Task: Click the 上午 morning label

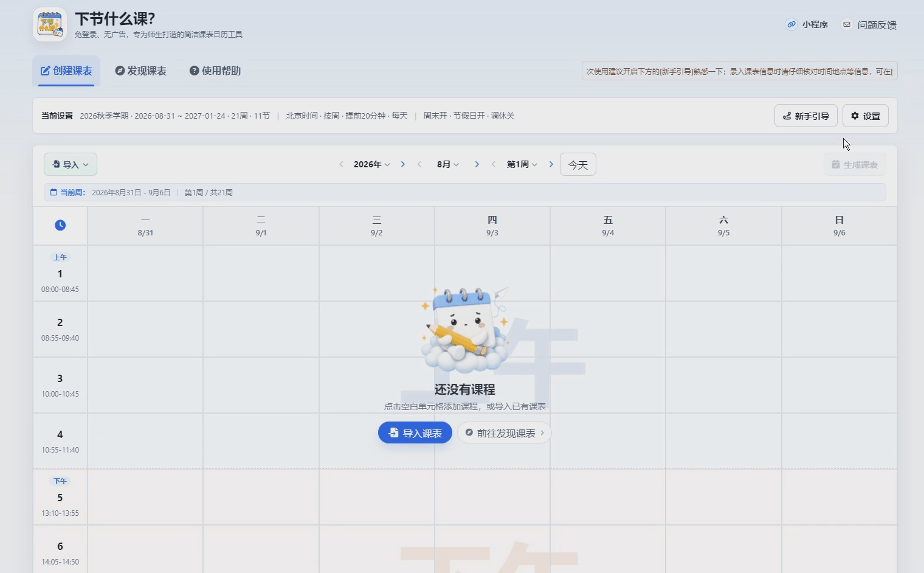Action: [x=60, y=257]
